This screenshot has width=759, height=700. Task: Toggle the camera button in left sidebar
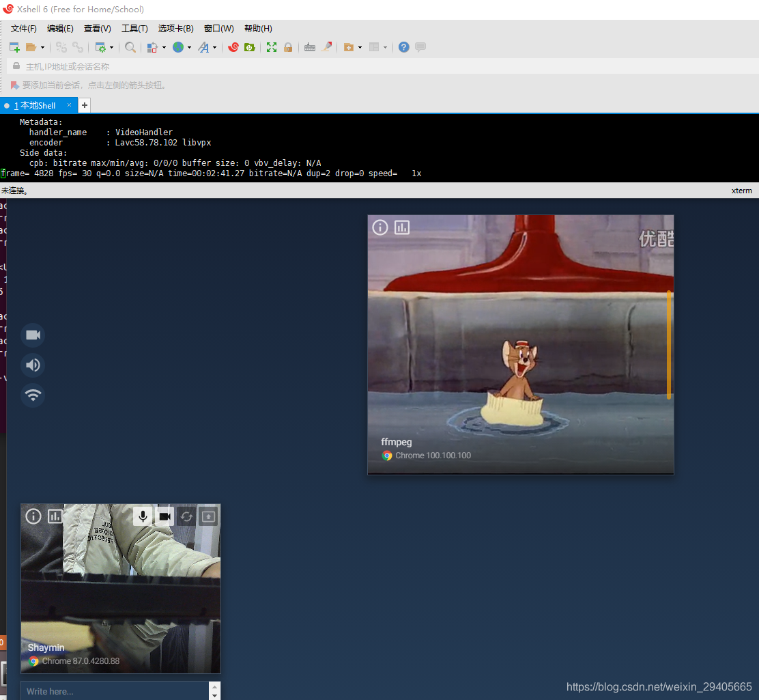pos(33,335)
